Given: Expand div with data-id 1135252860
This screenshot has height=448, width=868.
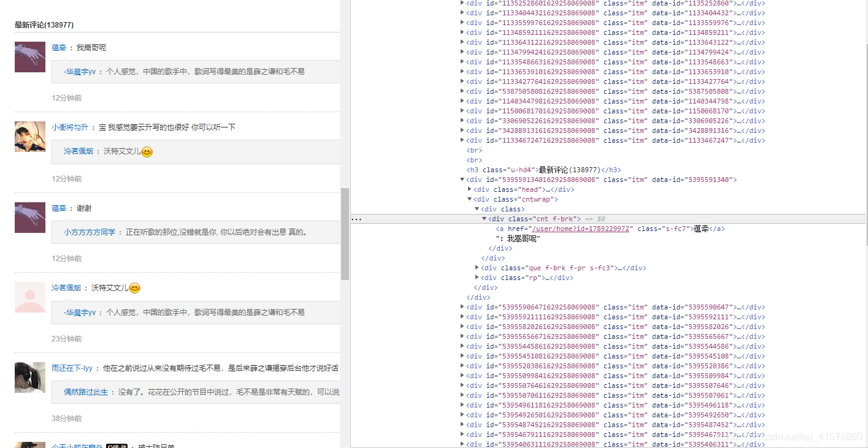Looking at the screenshot, I should (463, 3).
